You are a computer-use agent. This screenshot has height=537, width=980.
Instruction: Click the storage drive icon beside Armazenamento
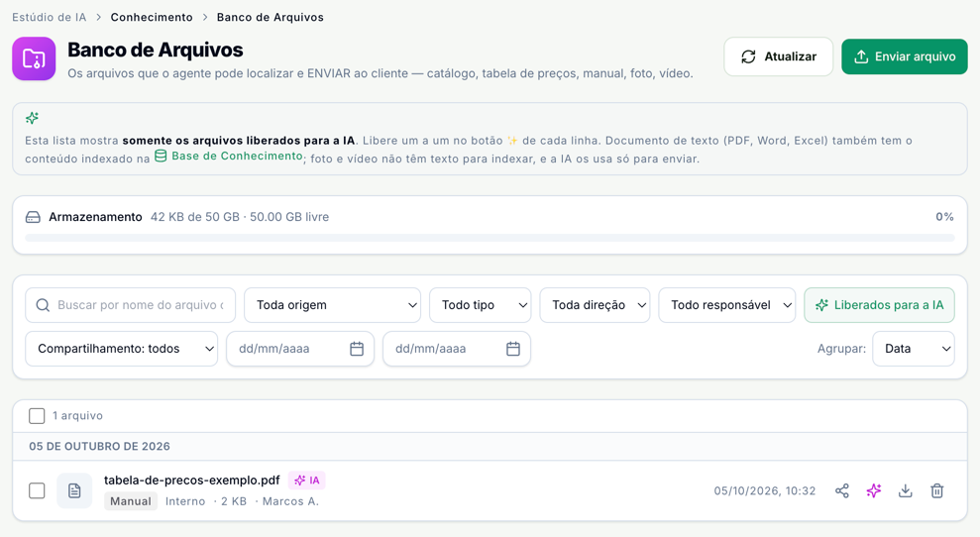33,217
